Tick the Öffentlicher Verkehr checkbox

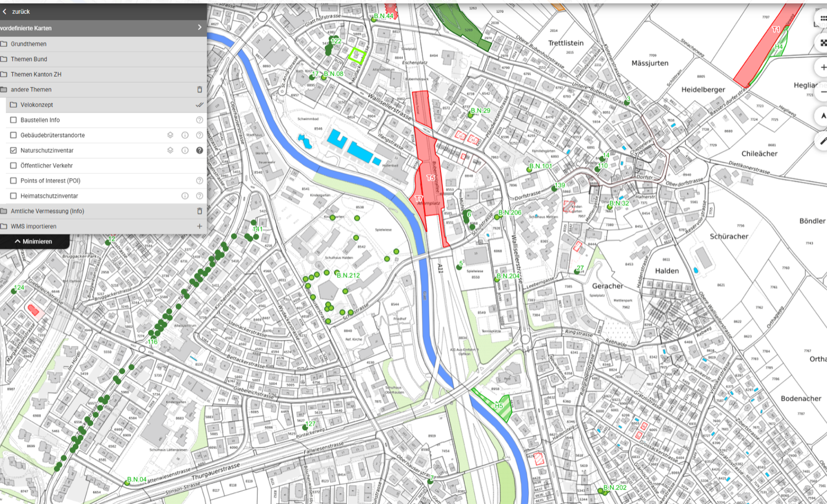[13, 165]
